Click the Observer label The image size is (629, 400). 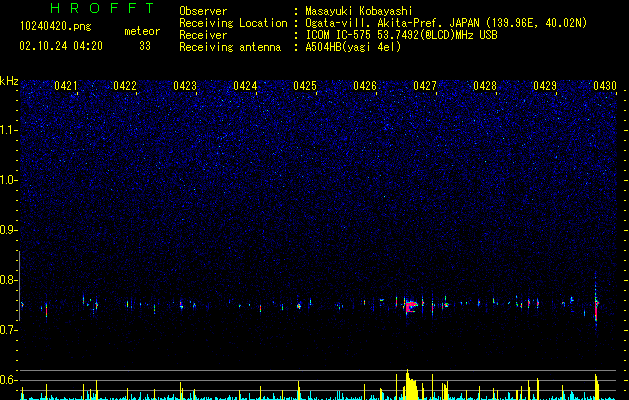click(203, 11)
